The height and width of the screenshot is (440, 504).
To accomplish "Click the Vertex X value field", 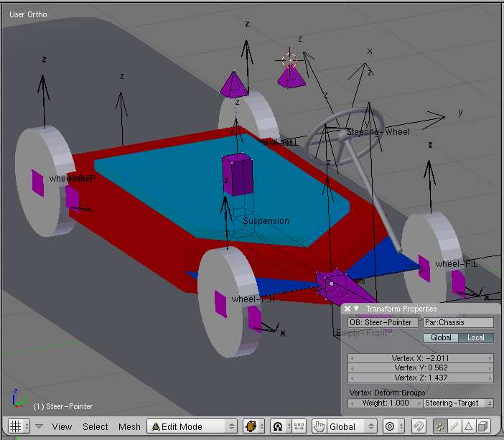I will coord(421,358).
